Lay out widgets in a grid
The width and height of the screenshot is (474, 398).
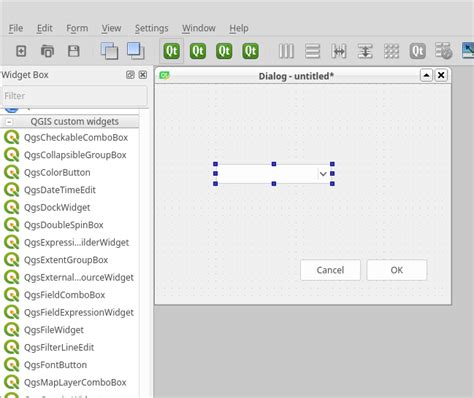click(392, 51)
